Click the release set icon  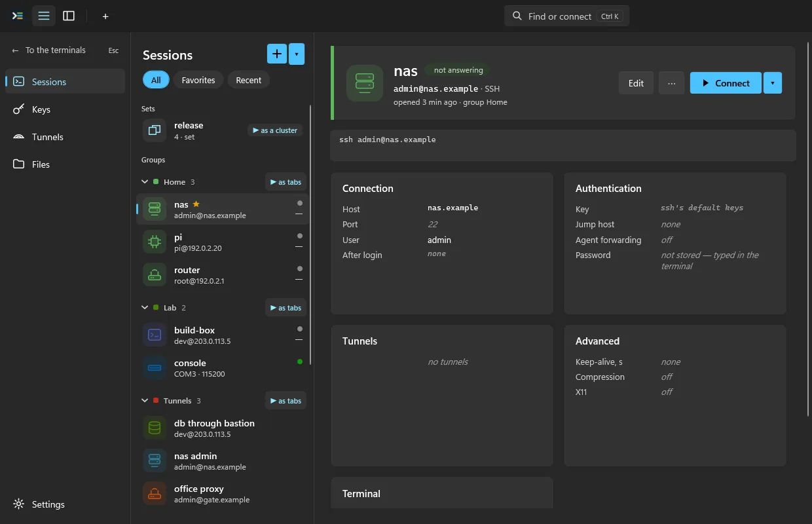point(155,130)
